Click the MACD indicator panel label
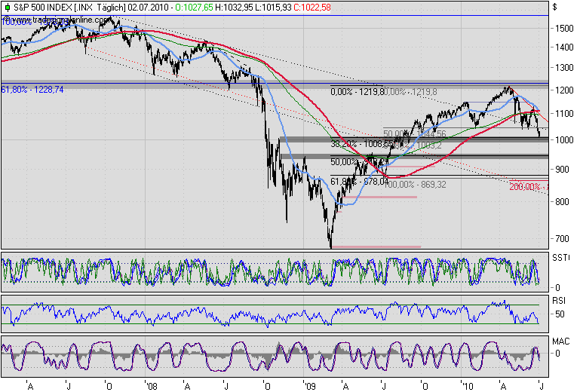 point(560,341)
